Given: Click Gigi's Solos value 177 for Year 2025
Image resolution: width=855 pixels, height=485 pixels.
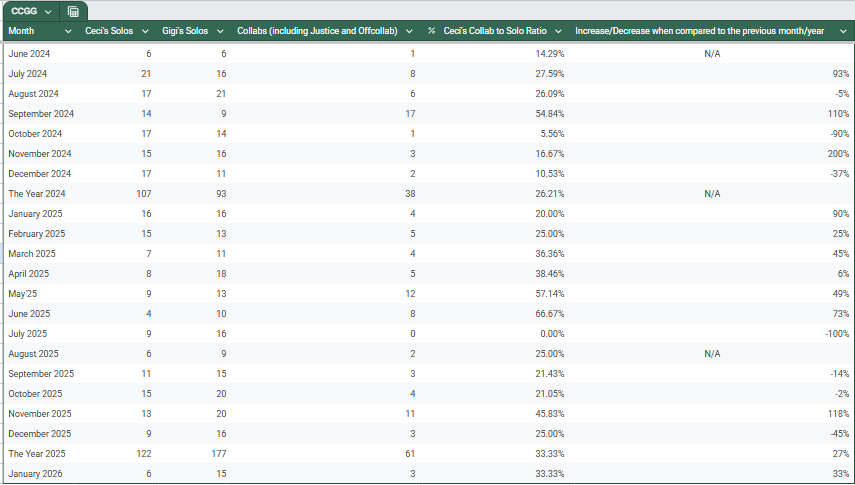Looking at the screenshot, I should coord(219,454).
